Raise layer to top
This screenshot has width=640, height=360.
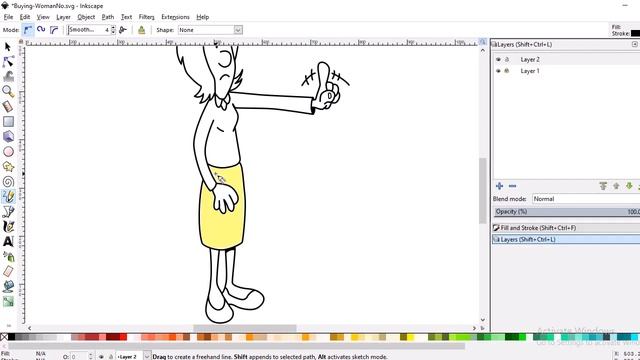click(x=603, y=186)
